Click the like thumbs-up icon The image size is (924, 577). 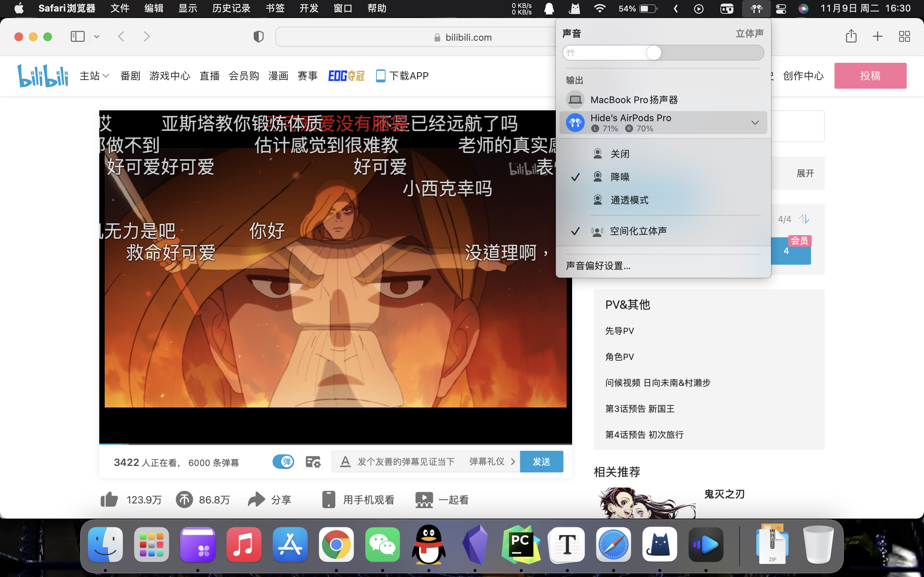coord(109,499)
